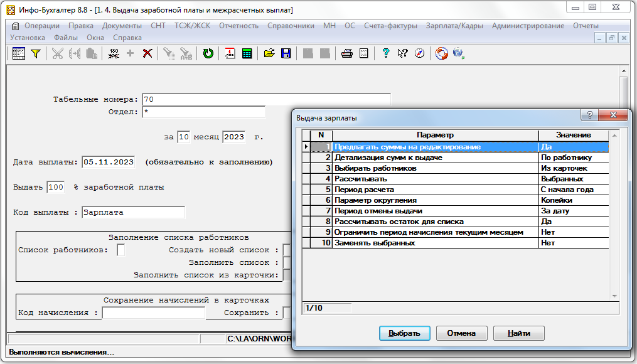Open the form view toolbar icon
Screen dimensions: 637x364
click(19, 53)
